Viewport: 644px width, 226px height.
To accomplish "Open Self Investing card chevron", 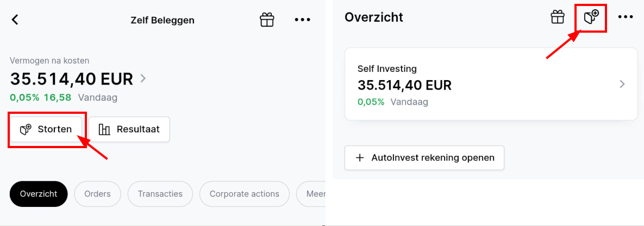I will [x=622, y=84].
